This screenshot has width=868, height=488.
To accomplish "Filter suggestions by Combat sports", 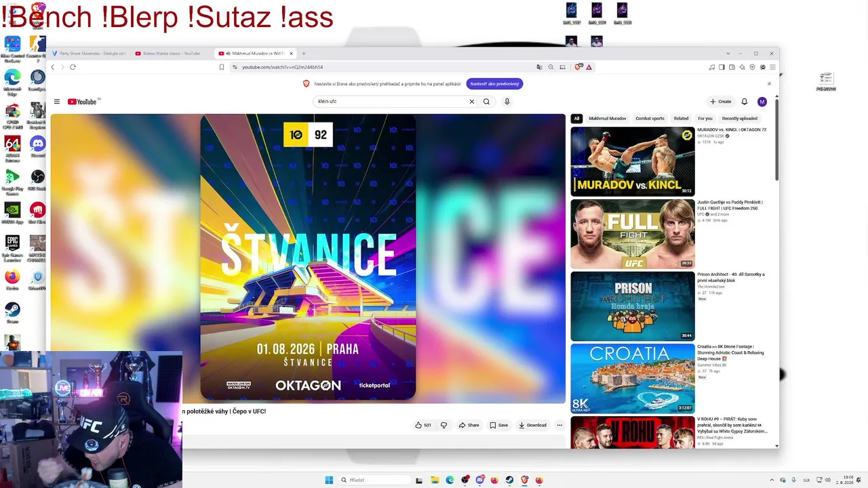I will pos(650,119).
